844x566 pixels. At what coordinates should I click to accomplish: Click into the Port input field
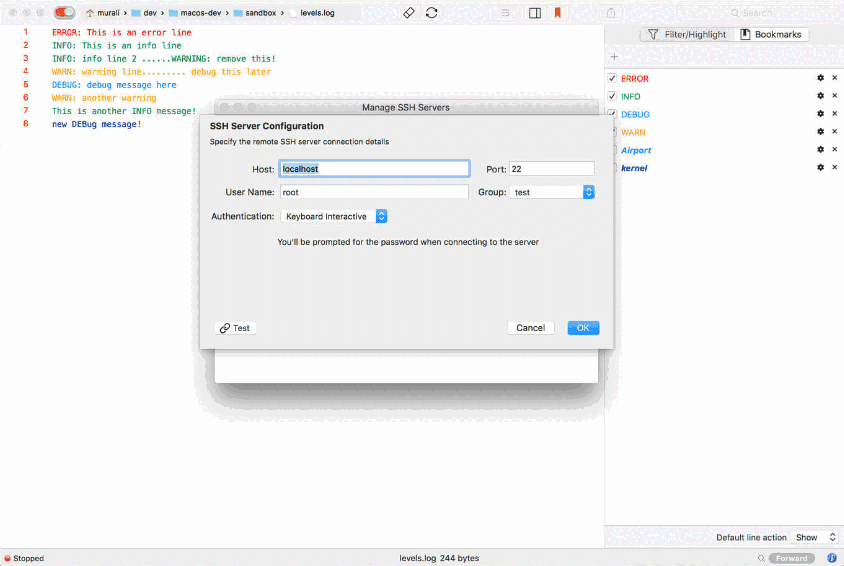coord(551,169)
